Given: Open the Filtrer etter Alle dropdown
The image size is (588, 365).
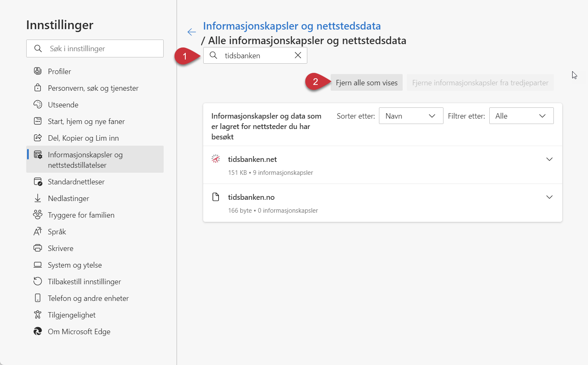Looking at the screenshot, I should [x=521, y=116].
